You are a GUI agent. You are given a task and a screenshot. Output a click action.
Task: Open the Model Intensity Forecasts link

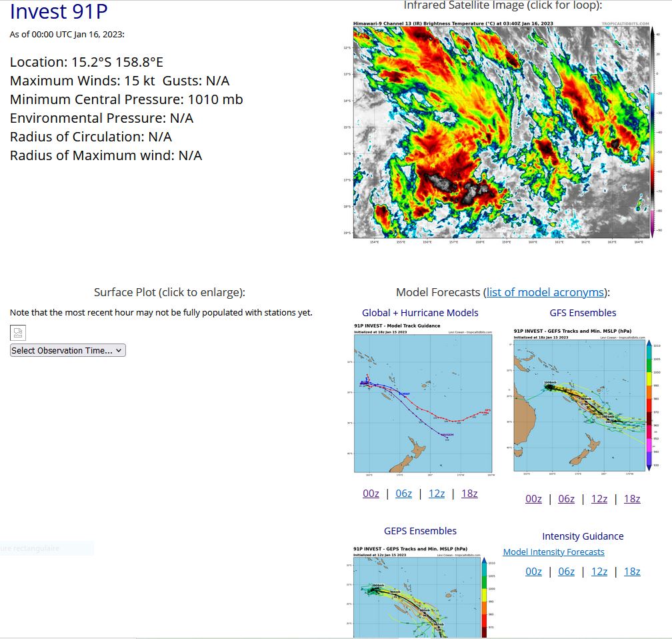[x=553, y=552]
